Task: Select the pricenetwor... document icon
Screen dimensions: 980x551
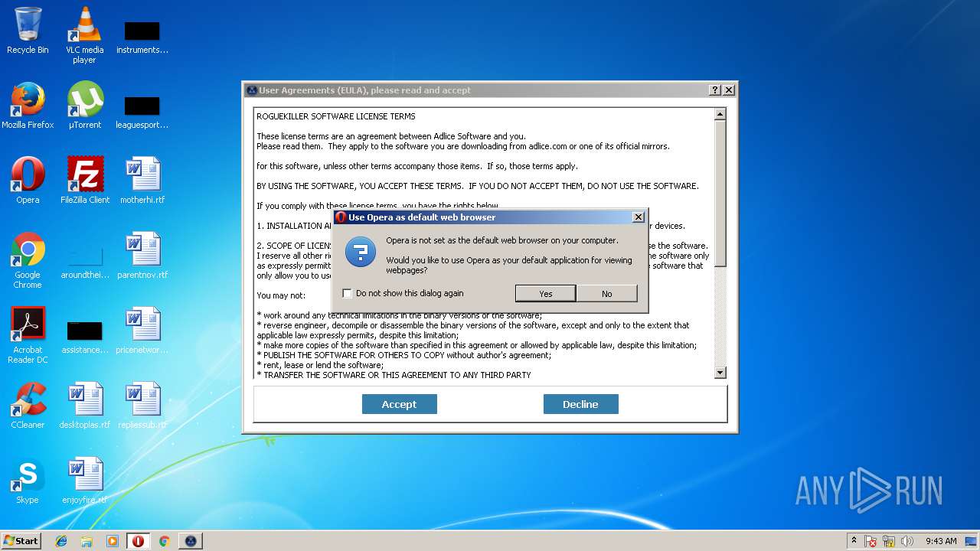Action: click(142, 331)
